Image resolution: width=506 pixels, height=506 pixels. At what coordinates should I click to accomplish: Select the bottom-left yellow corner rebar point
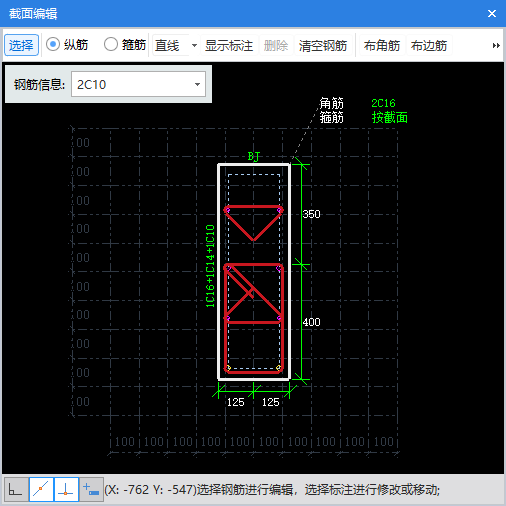228,368
